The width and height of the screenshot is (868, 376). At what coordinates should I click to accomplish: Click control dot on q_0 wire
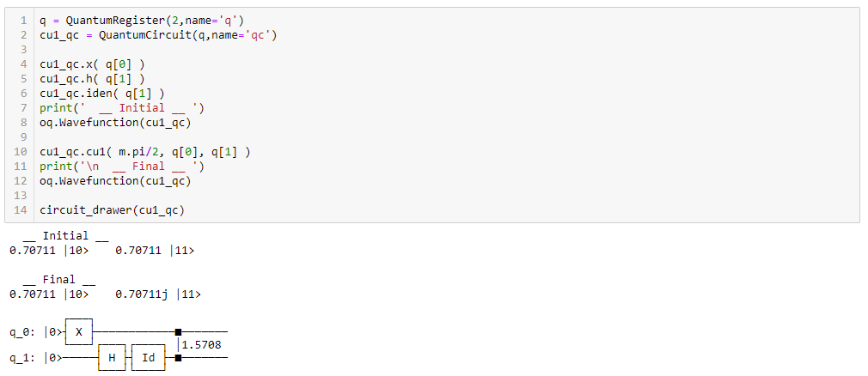[x=178, y=332]
